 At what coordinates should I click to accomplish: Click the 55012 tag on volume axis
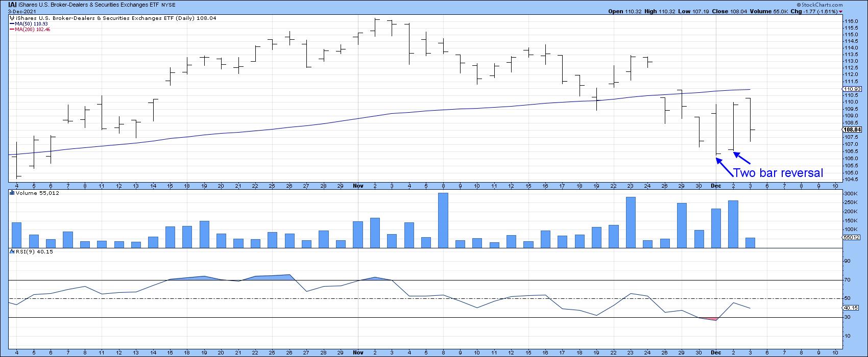(x=852, y=238)
